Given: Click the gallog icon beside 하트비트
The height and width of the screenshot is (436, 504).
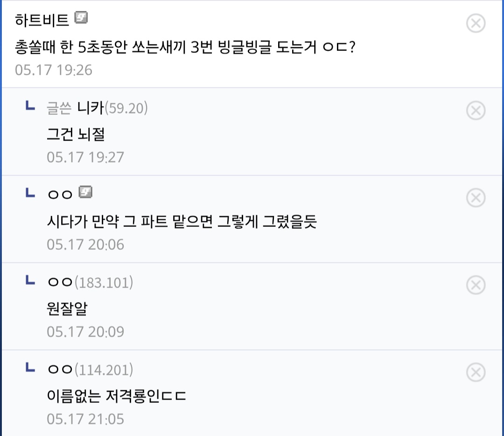Looking at the screenshot, I should point(81,17).
